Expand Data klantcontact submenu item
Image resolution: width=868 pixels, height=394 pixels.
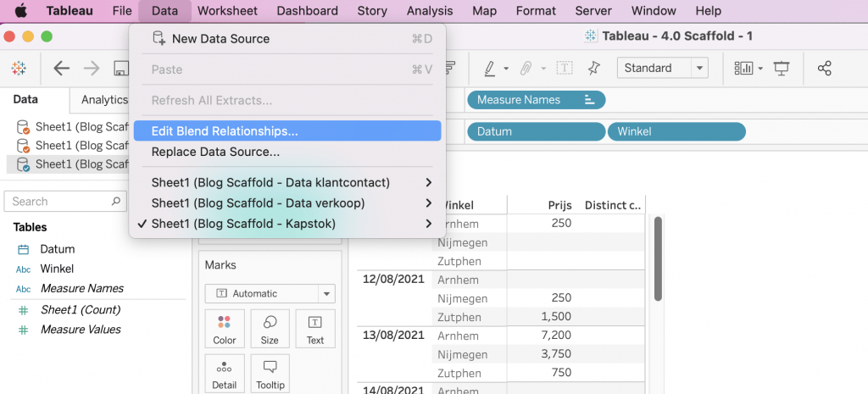270,182
